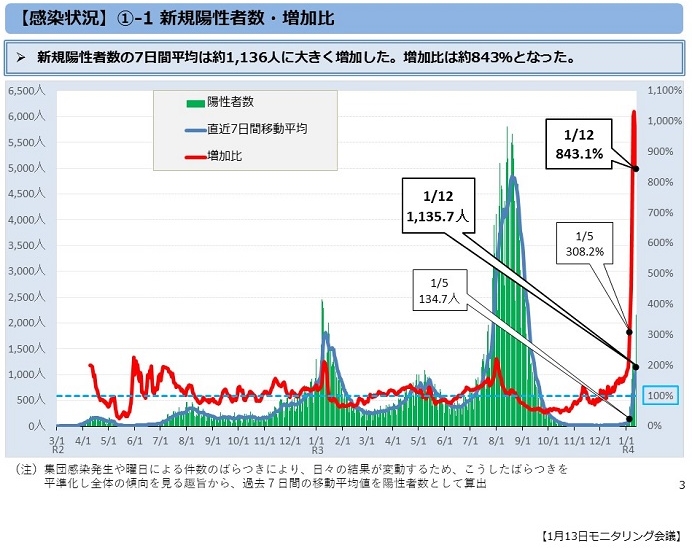Click page number 3
This screenshot has height=550, width=694.
(682, 485)
